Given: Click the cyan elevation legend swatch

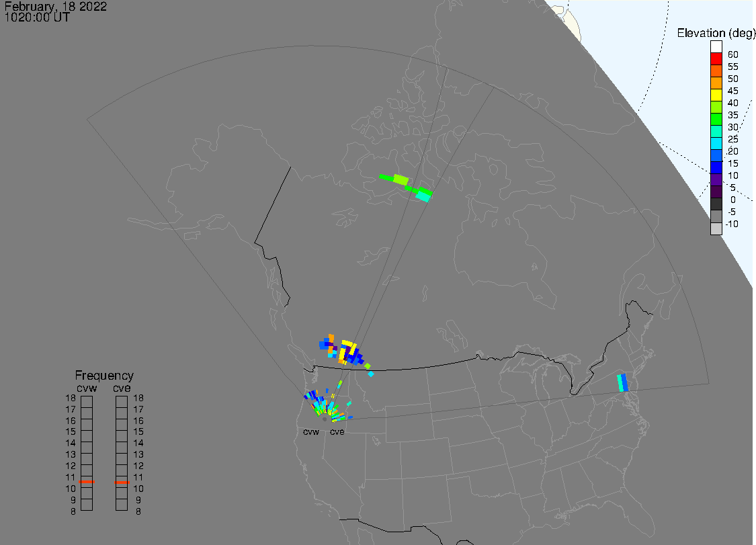Looking at the screenshot, I should [x=716, y=144].
